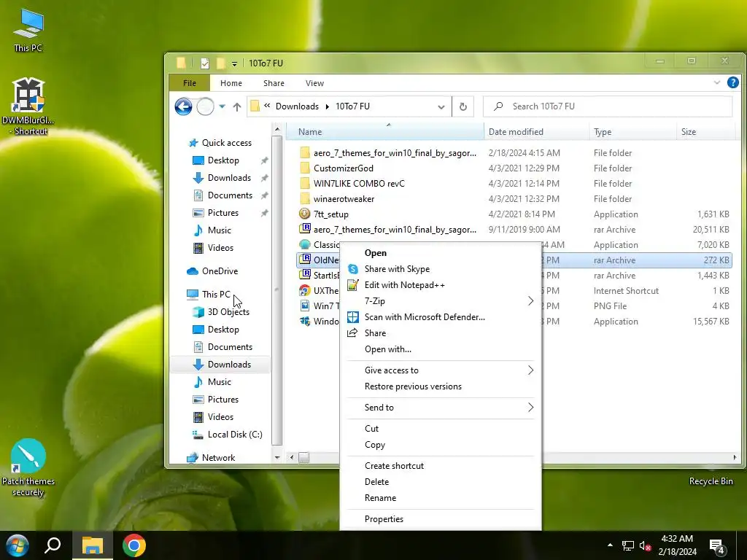Expand Give access to submenu arrow

tap(531, 370)
